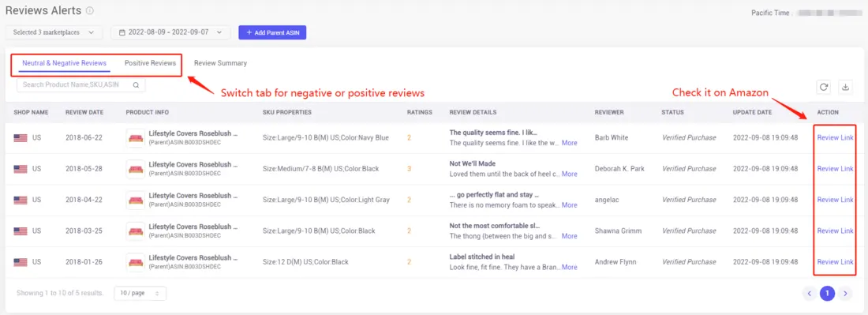868x315 pixels.
Task: Open the 10 / page size dropdown
Action: (140, 294)
